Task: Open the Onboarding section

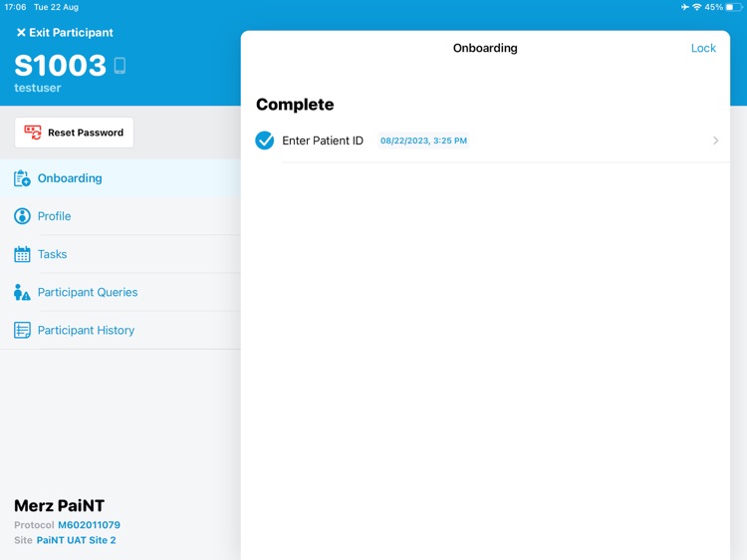Action: (x=121, y=178)
